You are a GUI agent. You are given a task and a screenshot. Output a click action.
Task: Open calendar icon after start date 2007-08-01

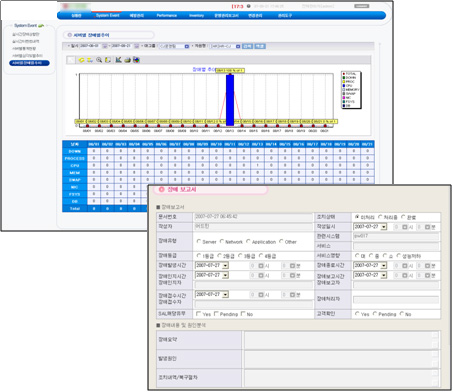(104, 46)
